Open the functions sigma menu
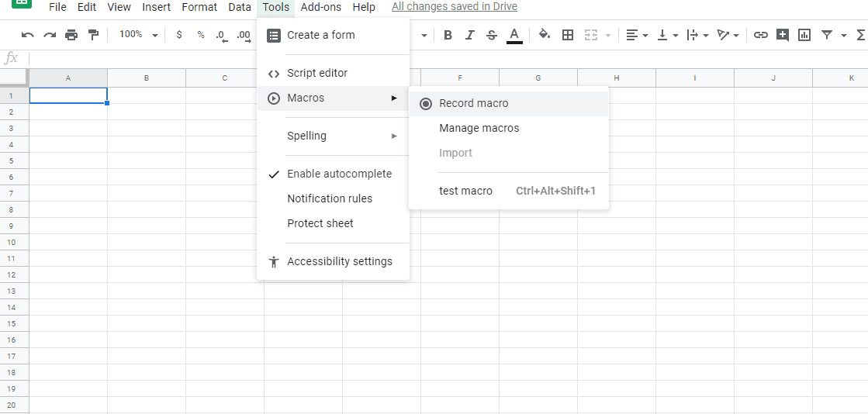This screenshot has width=868, height=414. [x=861, y=35]
